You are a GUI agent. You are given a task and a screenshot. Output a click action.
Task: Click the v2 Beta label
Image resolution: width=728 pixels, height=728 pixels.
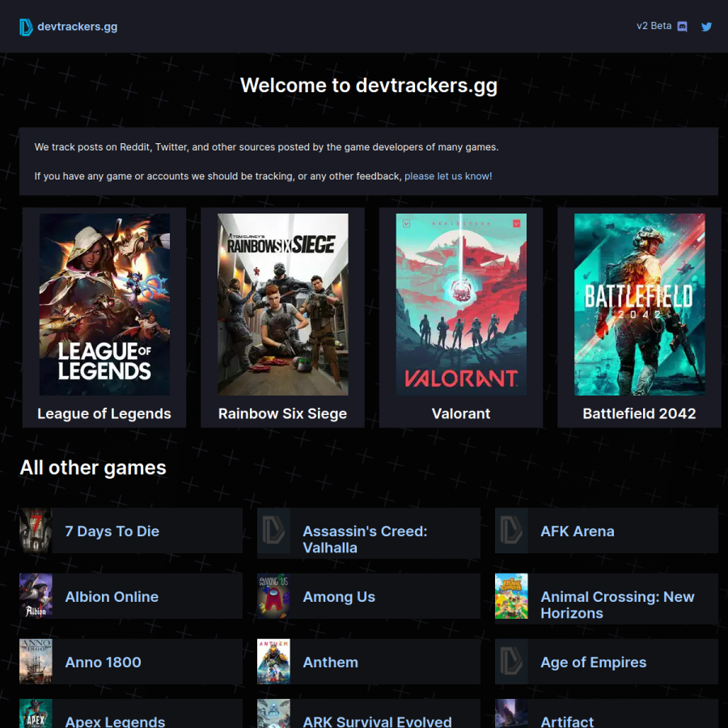(x=654, y=26)
